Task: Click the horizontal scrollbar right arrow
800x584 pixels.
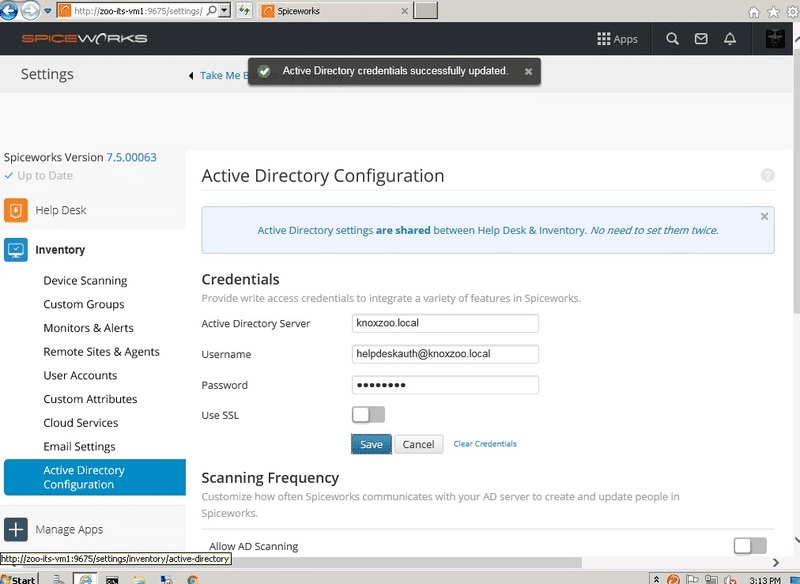Action: [776, 563]
